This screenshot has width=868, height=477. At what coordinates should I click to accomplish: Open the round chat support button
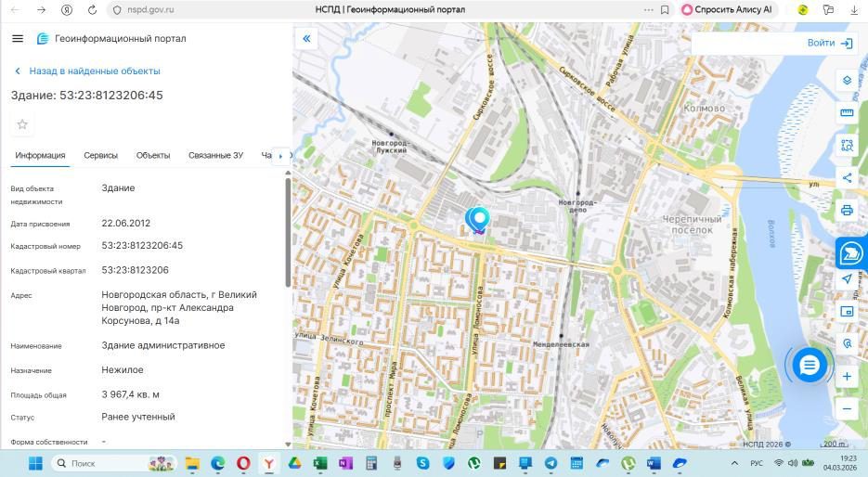(810, 366)
